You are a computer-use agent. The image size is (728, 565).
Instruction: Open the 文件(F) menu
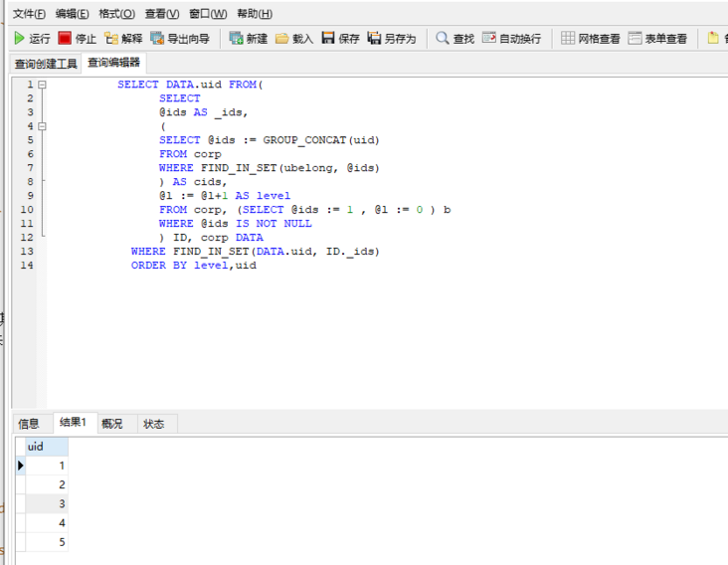(x=29, y=14)
